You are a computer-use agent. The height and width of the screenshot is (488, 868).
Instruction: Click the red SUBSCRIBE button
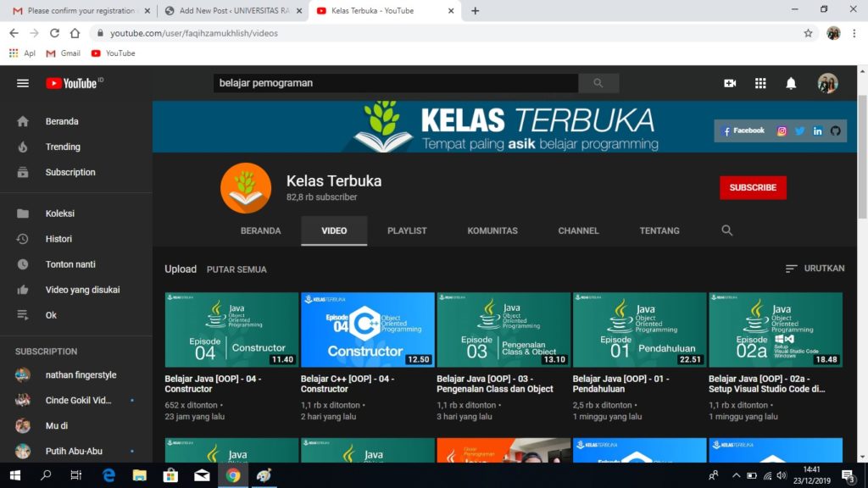point(753,187)
